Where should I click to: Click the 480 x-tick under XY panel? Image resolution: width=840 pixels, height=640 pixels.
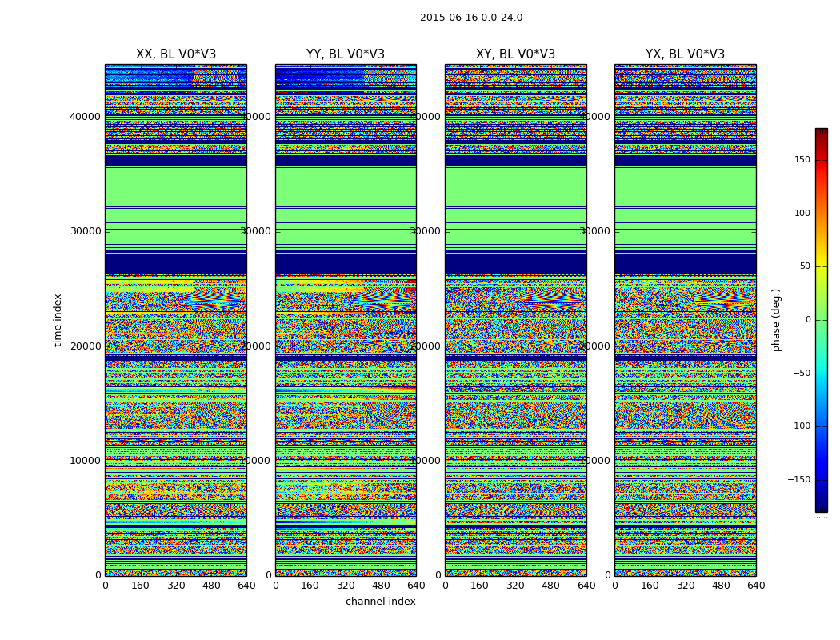pos(550,586)
